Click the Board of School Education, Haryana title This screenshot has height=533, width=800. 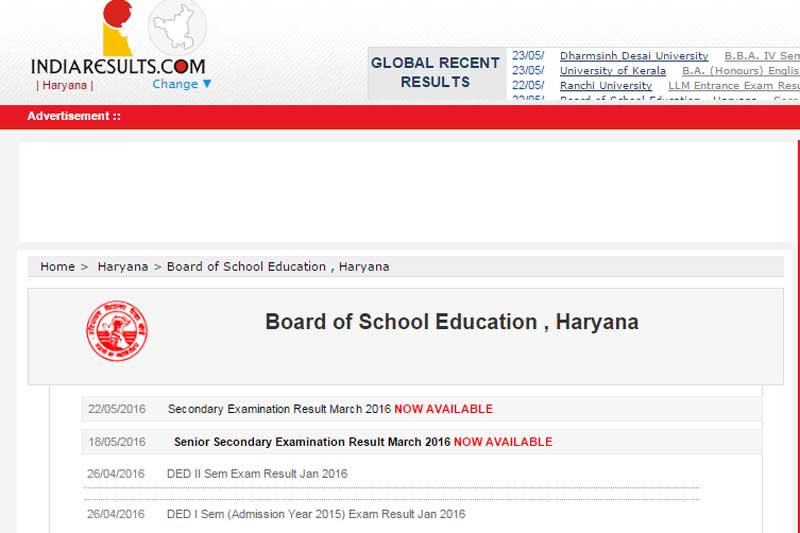(451, 322)
